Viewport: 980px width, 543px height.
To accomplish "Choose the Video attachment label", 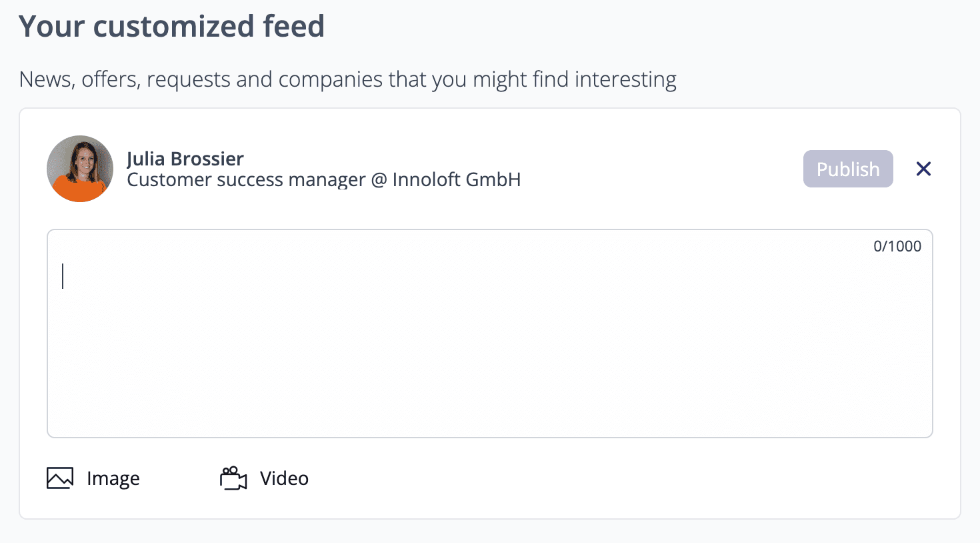I will click(284, 478).
